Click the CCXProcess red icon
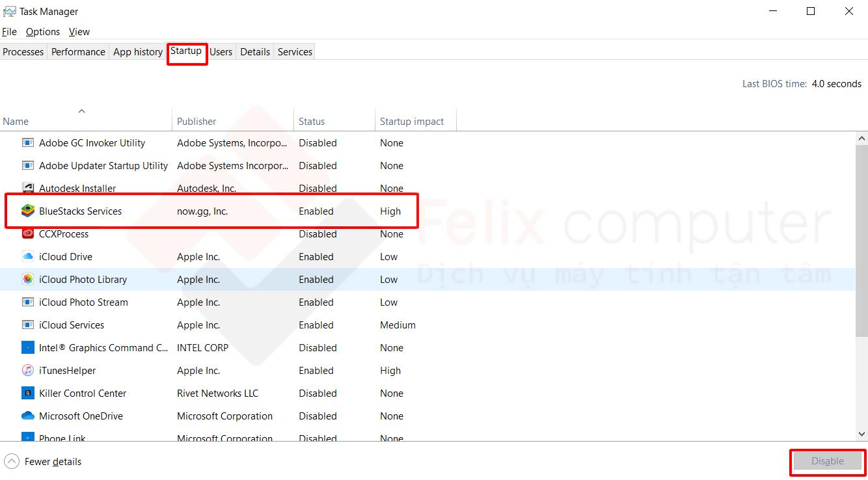Viewport: 868px width, 480px height. coord(27,234)
